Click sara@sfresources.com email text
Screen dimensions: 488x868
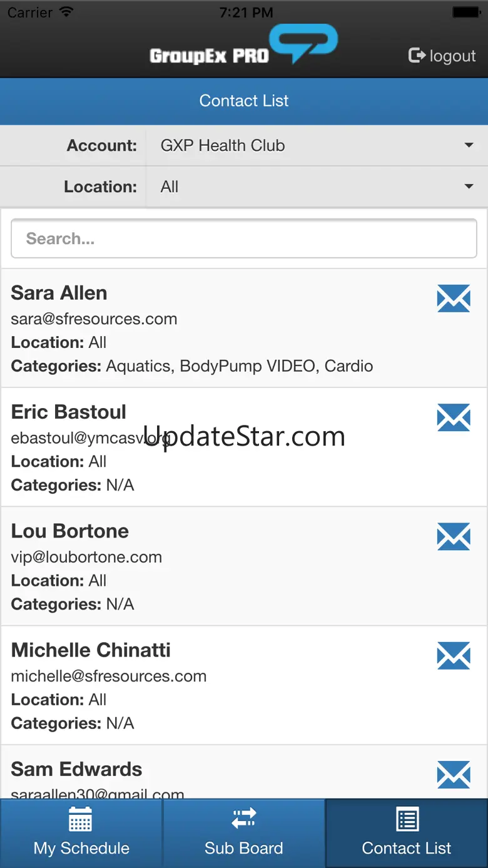point(94,319)
